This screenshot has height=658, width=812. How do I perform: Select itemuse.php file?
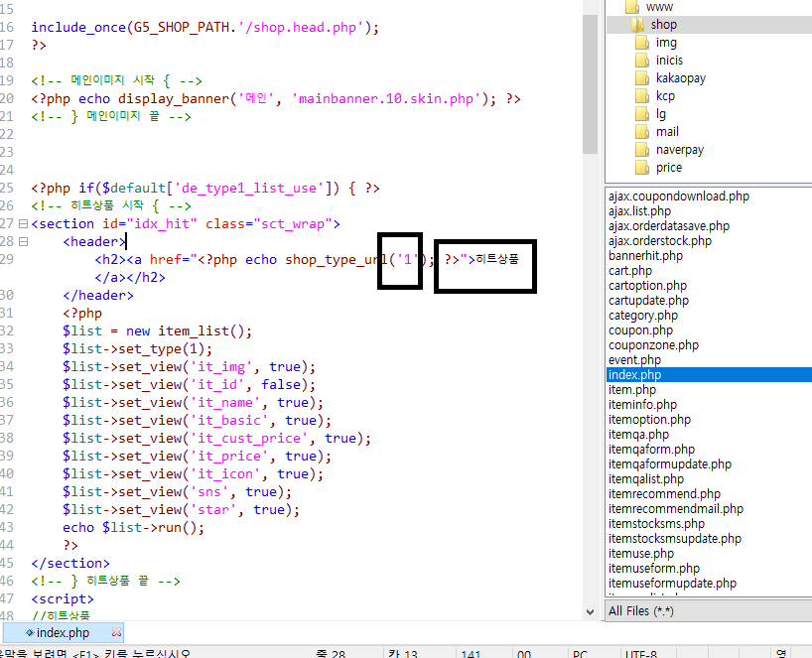pos(640,554)
